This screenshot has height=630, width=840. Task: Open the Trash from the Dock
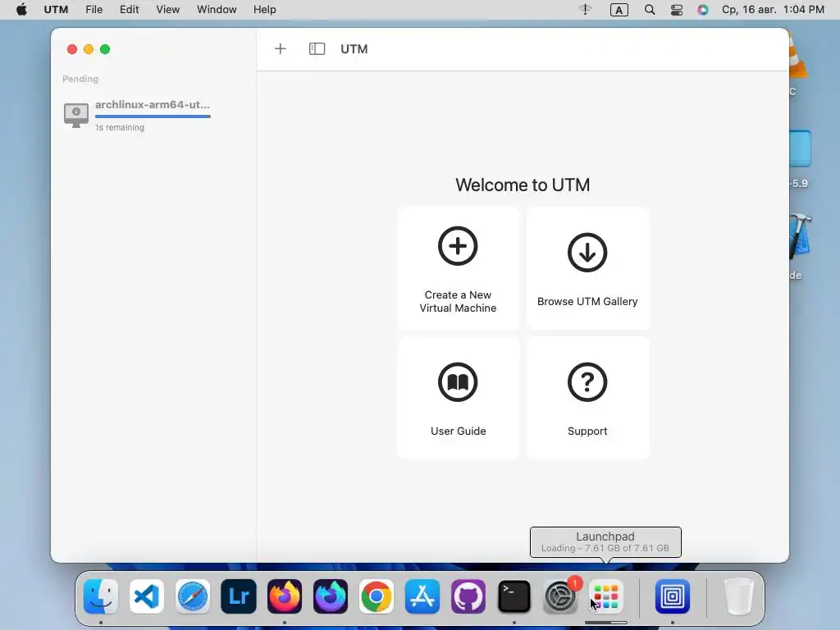point(739,596)
